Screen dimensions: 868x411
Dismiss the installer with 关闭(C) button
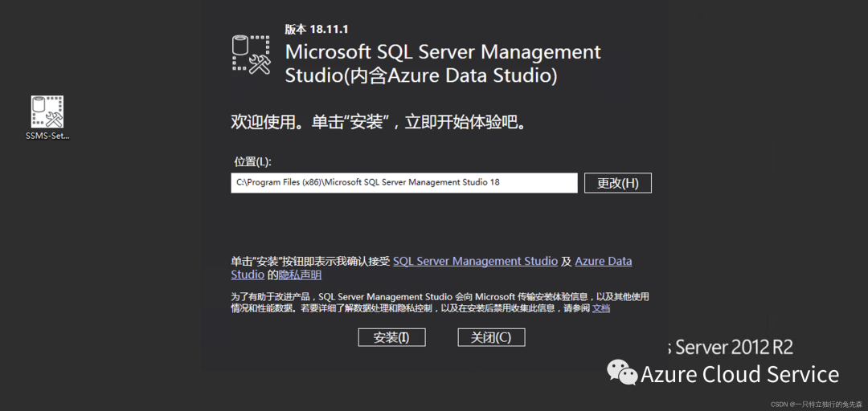pos(490,337)
